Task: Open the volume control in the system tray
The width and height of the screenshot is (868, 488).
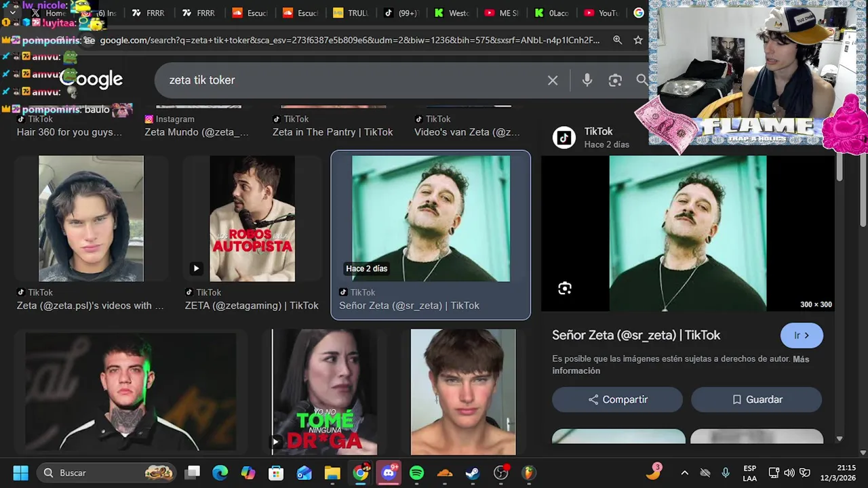Action: click(789, 472)
